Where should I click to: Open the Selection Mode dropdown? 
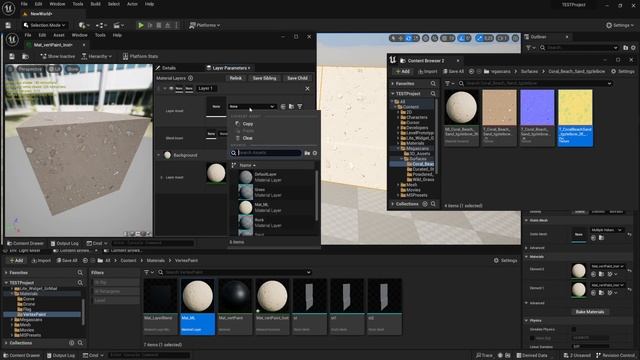coord(44,25)
